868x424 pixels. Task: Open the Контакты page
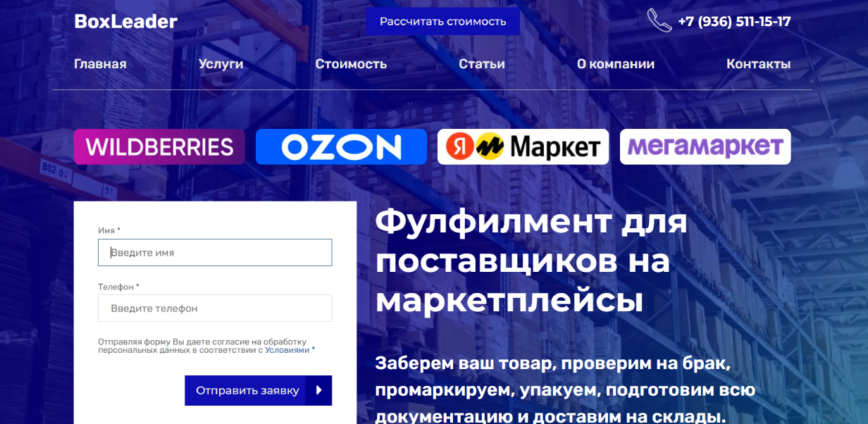[758, 64]
